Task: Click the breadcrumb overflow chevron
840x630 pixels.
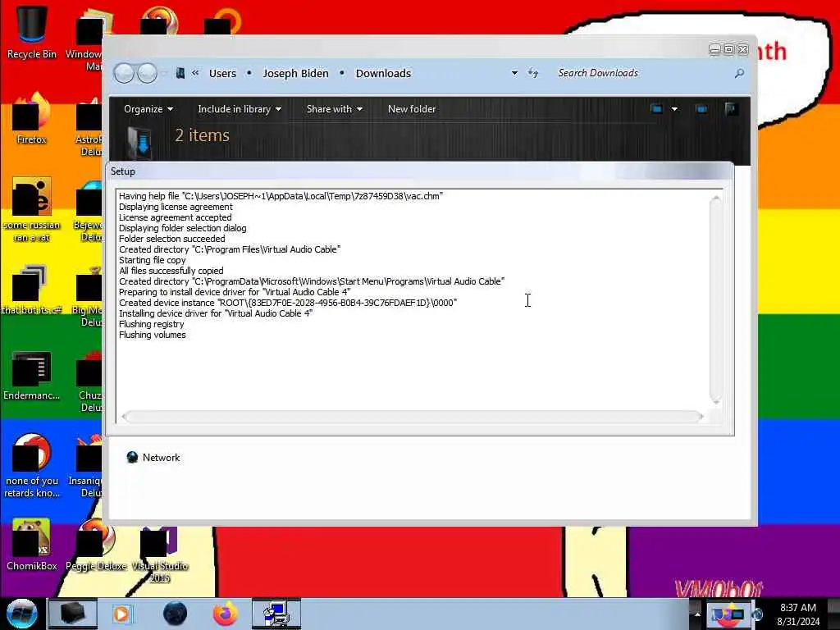Action: coord(195,73)
